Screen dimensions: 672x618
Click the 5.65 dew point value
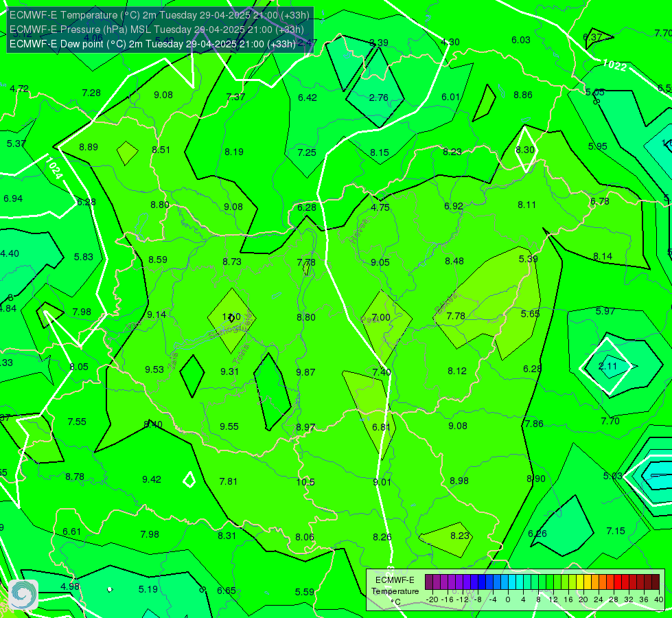pos(530,314)
